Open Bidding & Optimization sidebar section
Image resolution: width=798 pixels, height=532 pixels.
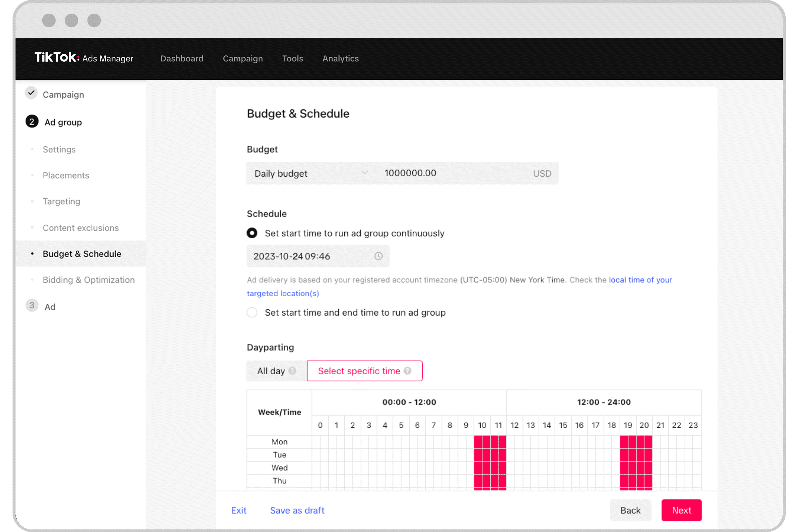coord(89,280)
